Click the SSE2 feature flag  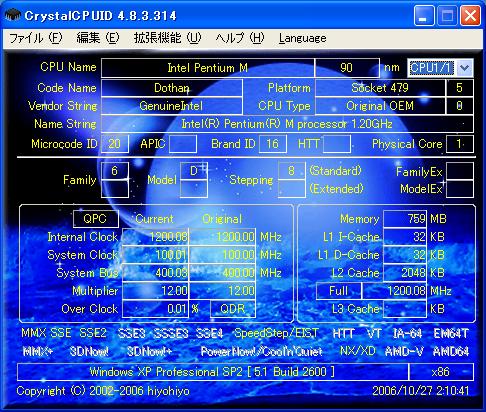pyautogui.click(x=93, y=333)
